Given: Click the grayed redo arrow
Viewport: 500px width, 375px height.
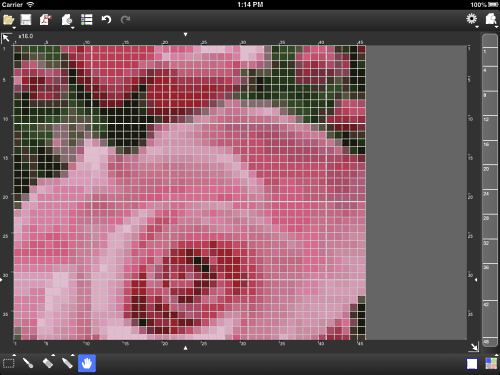Looking at the screenshot, I should [125, 20].
